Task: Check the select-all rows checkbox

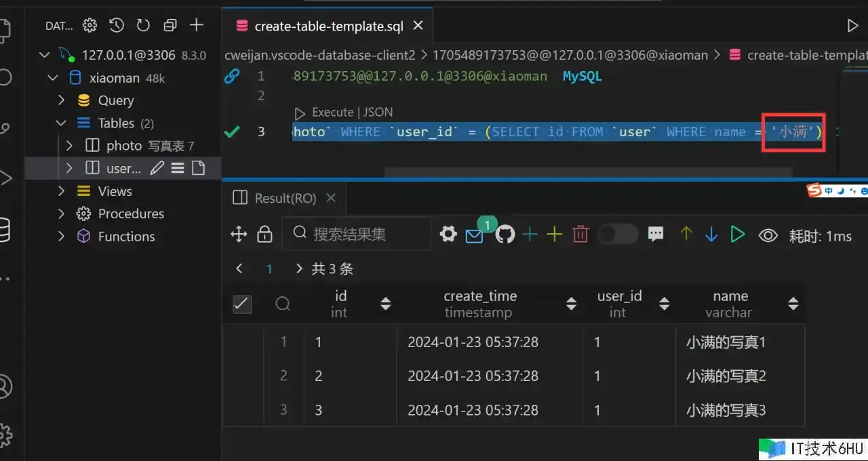Action: (x=242, y=304)
